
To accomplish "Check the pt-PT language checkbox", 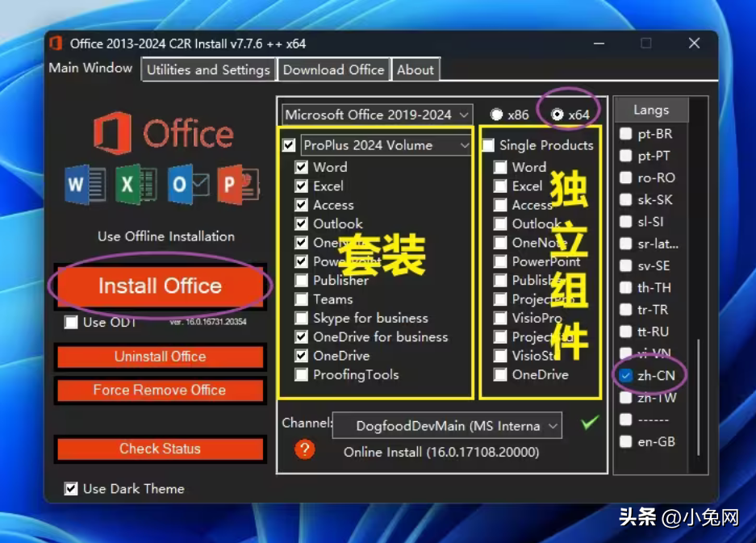I will [626, 156].
